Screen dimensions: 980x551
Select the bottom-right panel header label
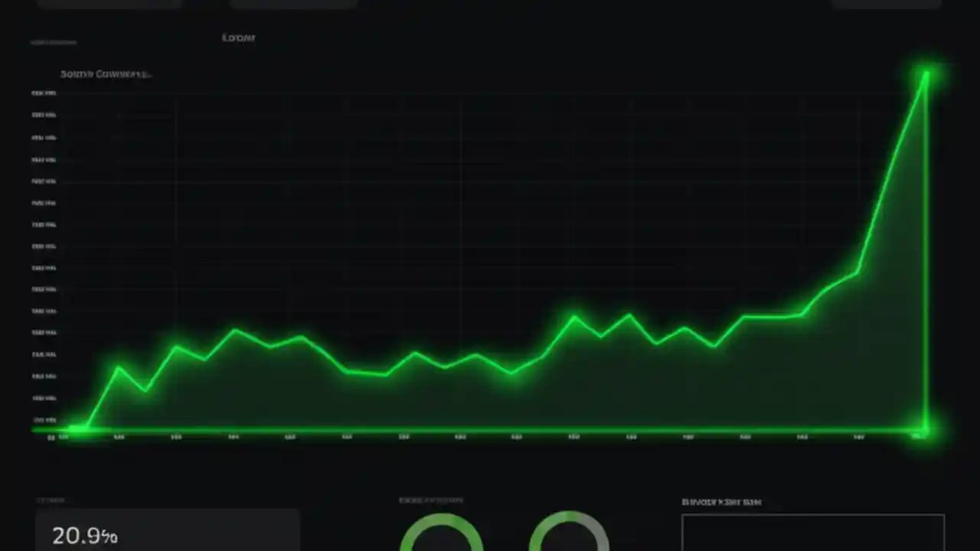(721, 502)
